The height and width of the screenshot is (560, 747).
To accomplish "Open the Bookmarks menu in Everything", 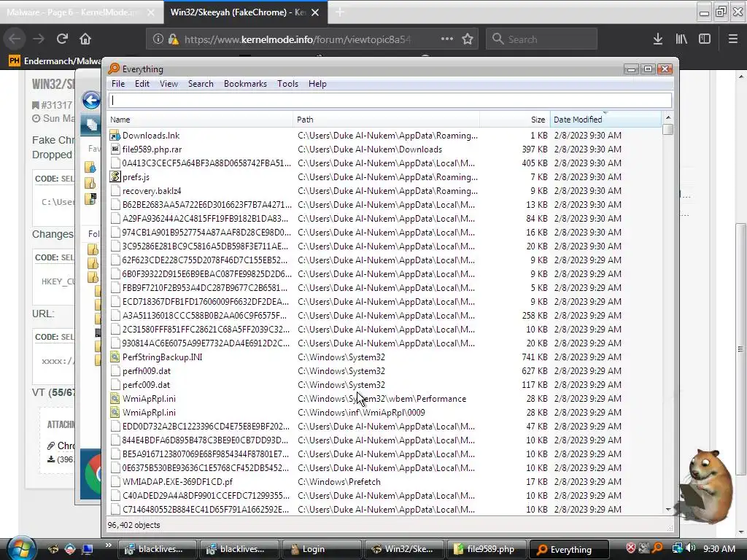I will tap(245, 84).
